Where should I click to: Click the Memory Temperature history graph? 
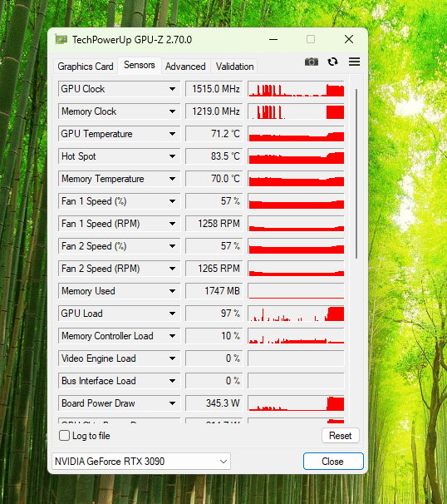coord(296,179)
